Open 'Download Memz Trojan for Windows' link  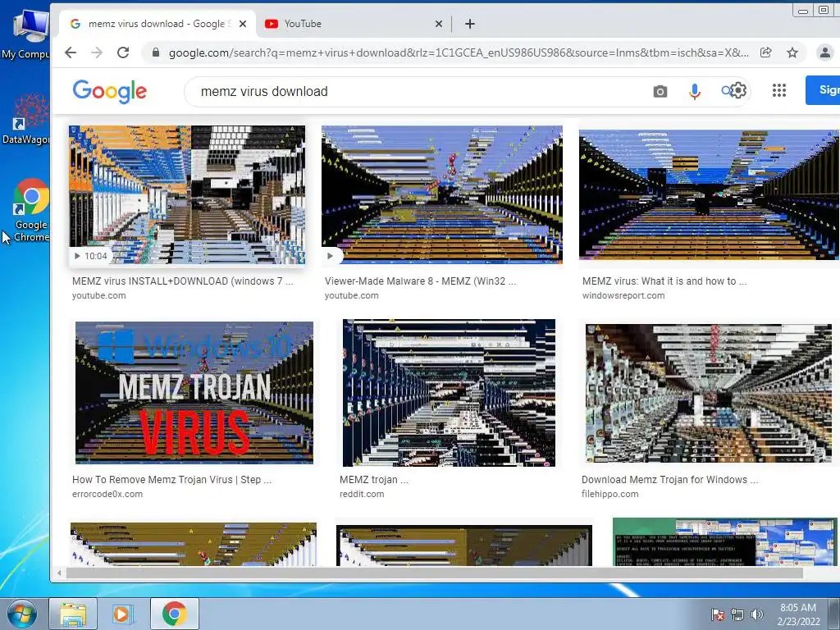coord(669,479)
